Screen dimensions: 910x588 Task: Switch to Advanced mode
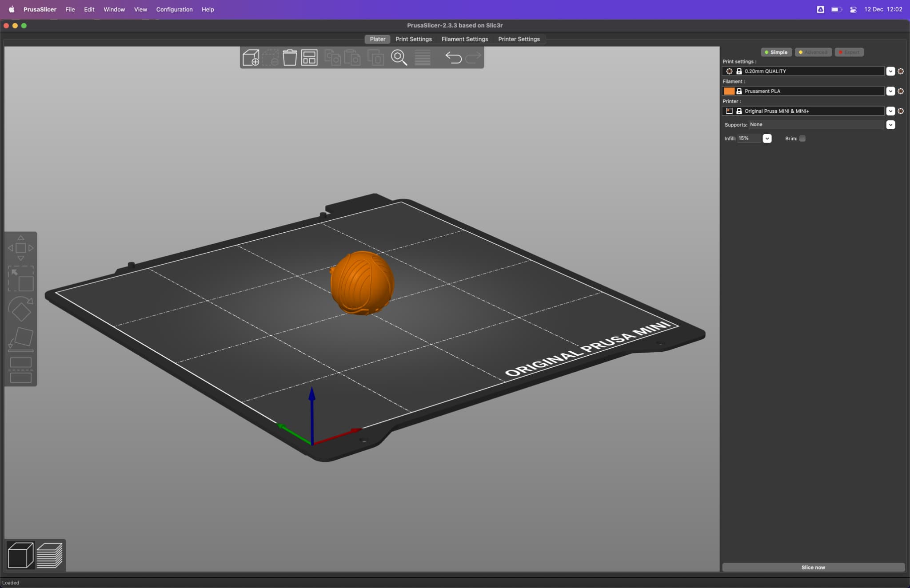pos(813,52)
